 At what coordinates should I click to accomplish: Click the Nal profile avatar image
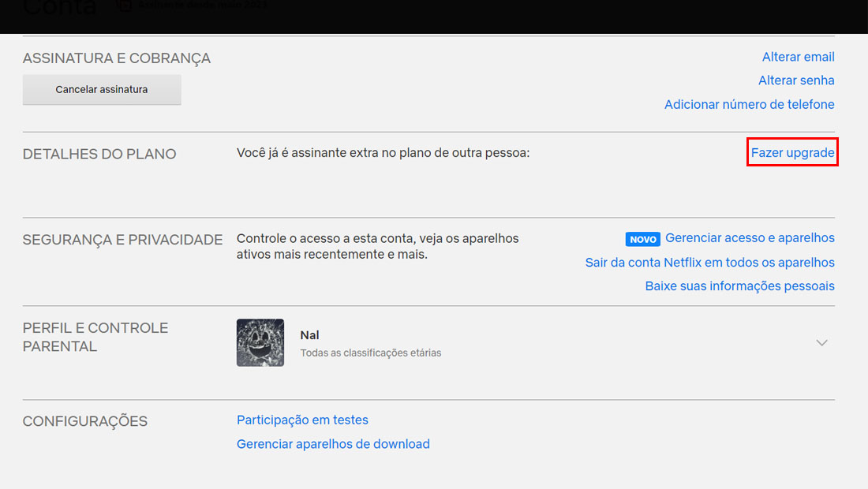[x=260, y=342]
